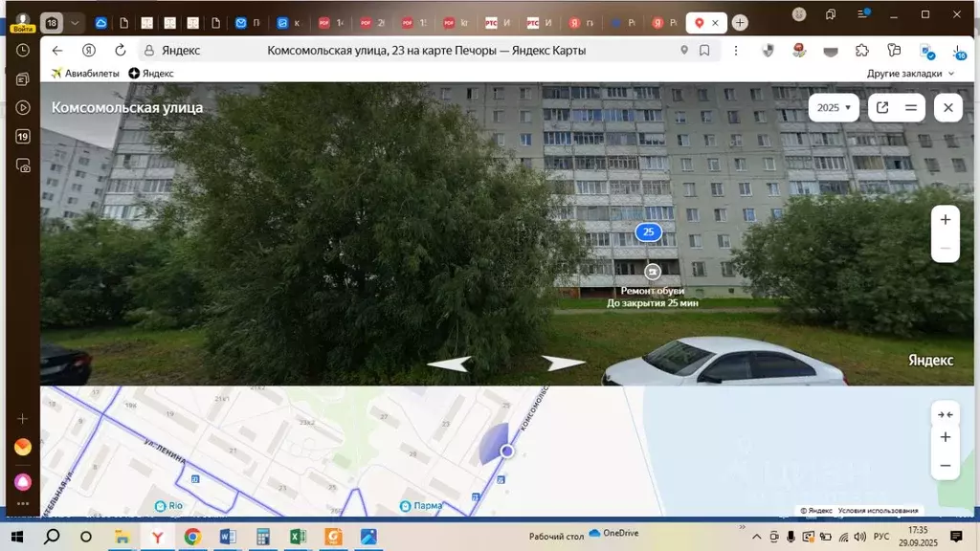The width and height of the screenshot is (980, 551).
Task: Launch Google Chrome from the taskbar
Action: tap(191, 539)
